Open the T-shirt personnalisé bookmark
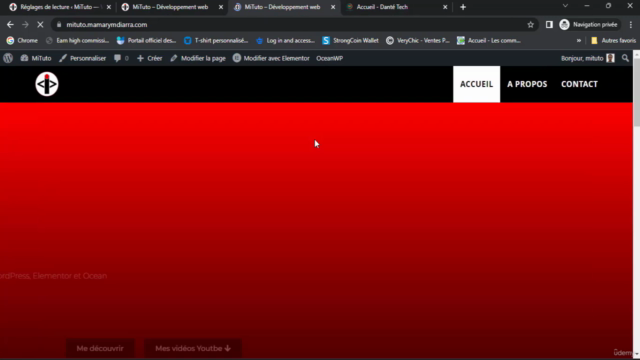Viewport: 640px width, 360px height. pyautogui.click(x=216, y=40)
